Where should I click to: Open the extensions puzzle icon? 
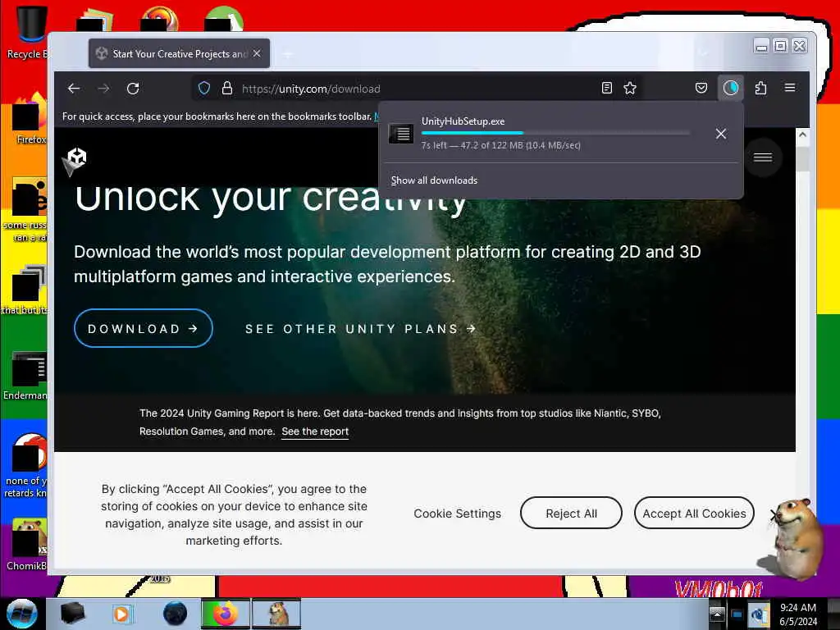tap(760, 88)
